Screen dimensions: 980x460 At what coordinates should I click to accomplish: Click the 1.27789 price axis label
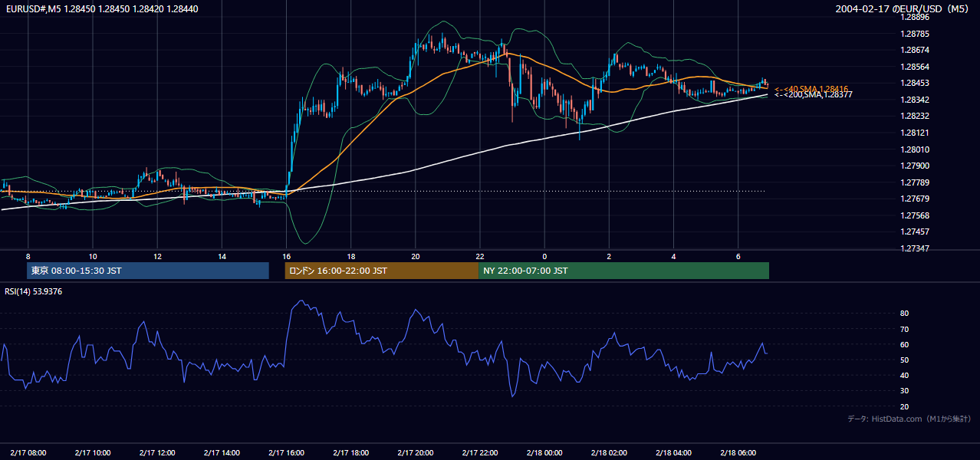tap(916, 182)
